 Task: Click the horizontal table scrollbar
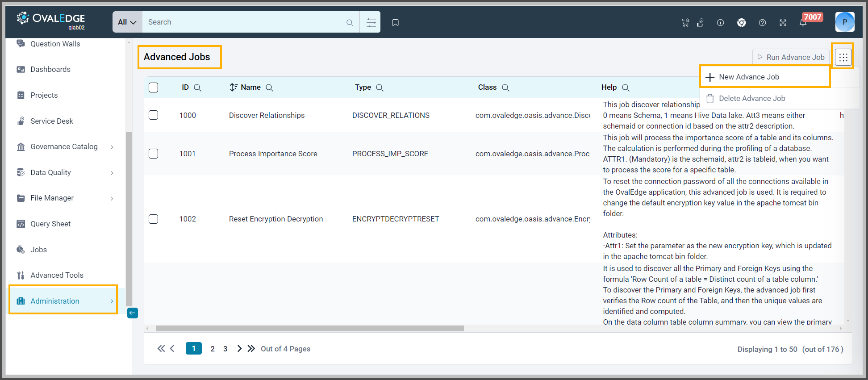pos(310,329)
